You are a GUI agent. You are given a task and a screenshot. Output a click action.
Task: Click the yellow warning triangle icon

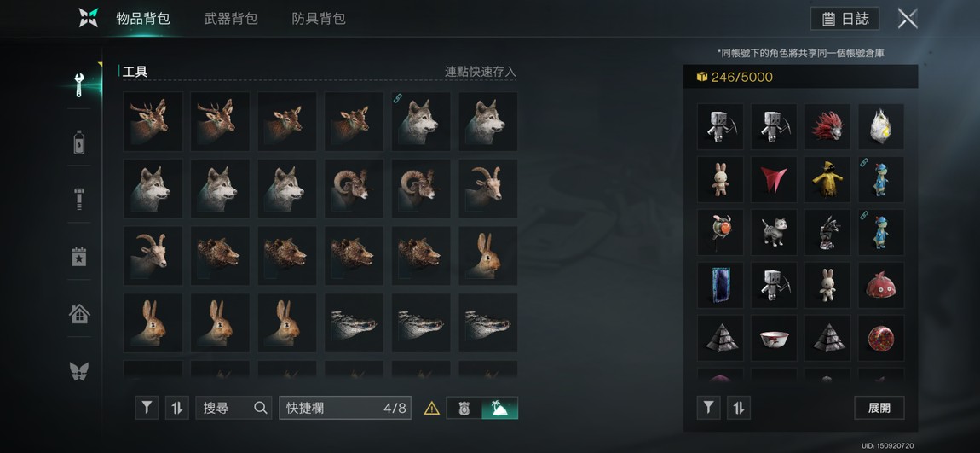point(431,409)
